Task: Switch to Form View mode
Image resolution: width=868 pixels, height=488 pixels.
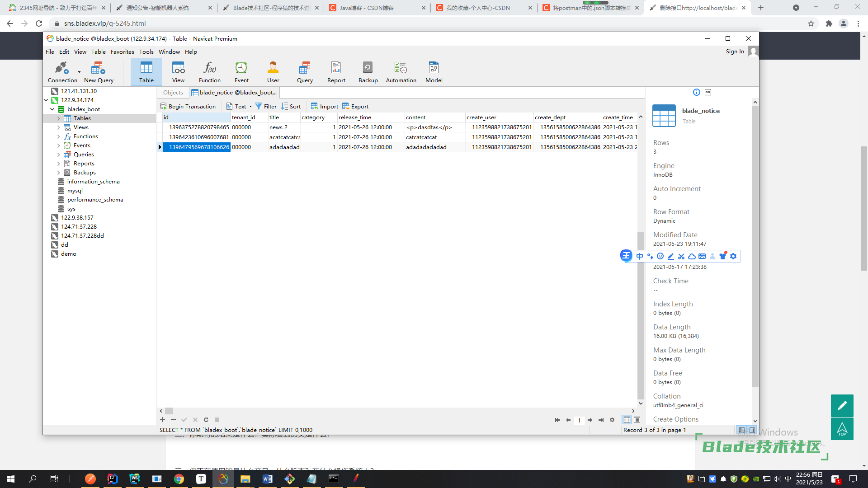Action: (637, 420)
